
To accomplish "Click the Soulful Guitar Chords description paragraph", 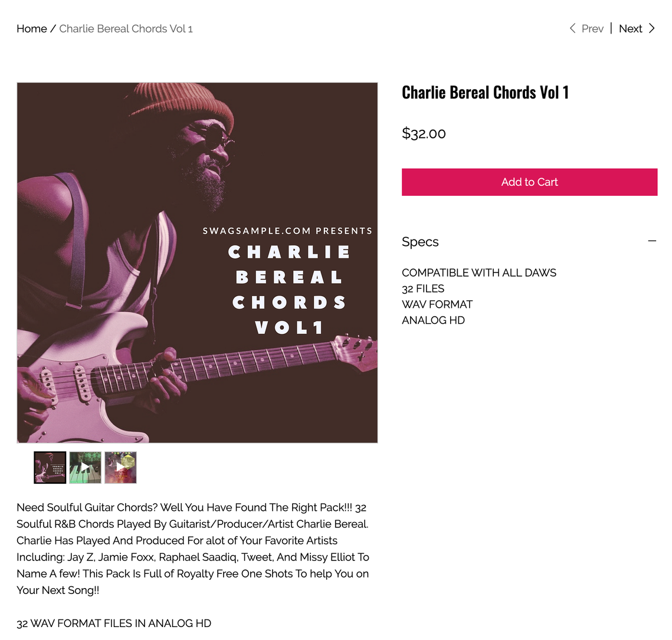I will pyautogui.click(x=193, y=549).
